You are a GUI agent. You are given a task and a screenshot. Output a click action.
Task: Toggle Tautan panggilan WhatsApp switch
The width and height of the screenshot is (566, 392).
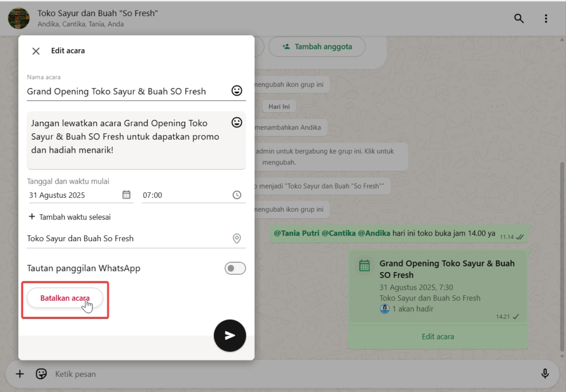pyautogui.click(x=235, y=269)
